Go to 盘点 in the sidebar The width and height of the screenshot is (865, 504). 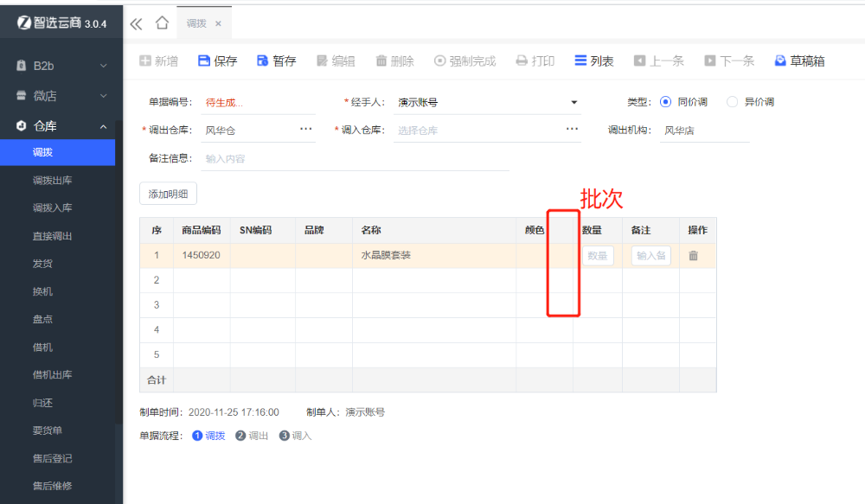point(42,319)
